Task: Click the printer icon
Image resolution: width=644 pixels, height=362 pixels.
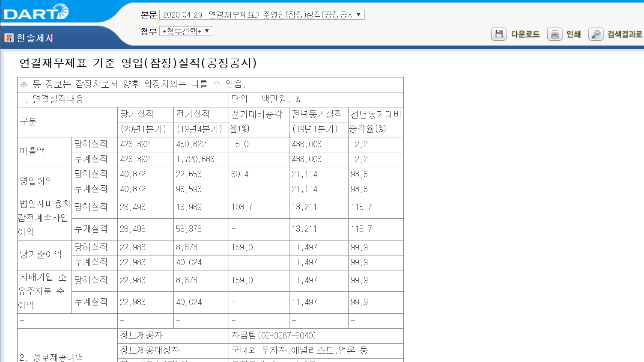Action: [555, 34]
